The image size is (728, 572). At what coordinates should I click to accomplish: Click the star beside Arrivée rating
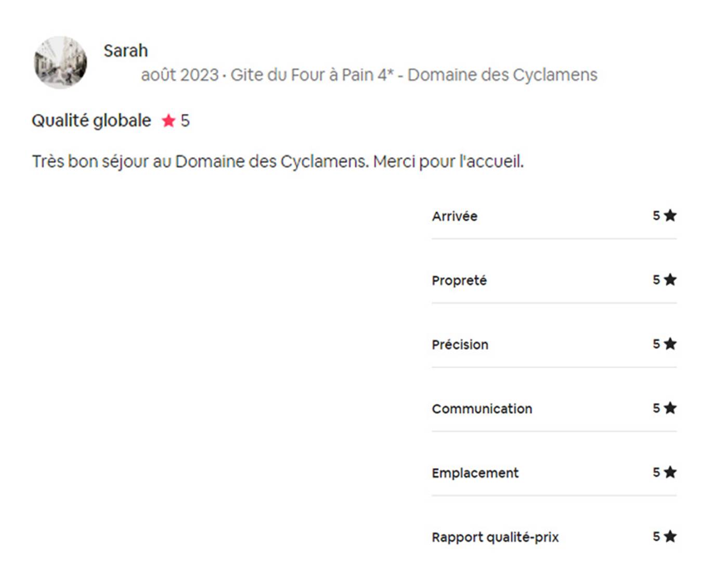(670, 215)
